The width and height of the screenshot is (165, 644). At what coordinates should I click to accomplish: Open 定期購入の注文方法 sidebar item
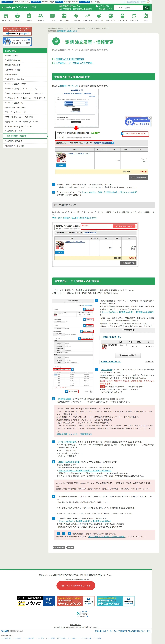click(x=25, y=131)
